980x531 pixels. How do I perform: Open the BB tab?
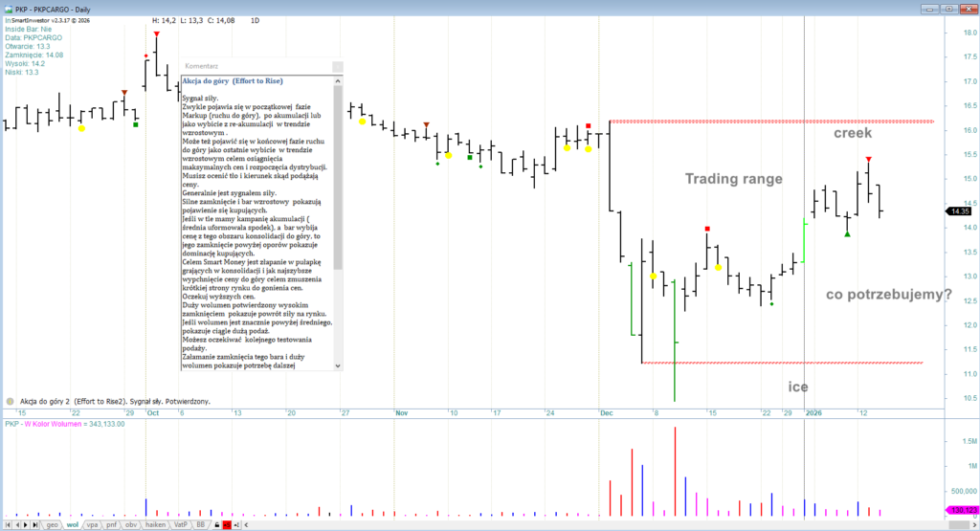[200, 524]
